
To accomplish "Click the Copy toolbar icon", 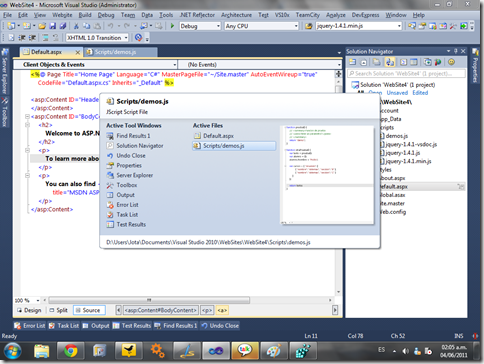I will click(x=87, y=26).
